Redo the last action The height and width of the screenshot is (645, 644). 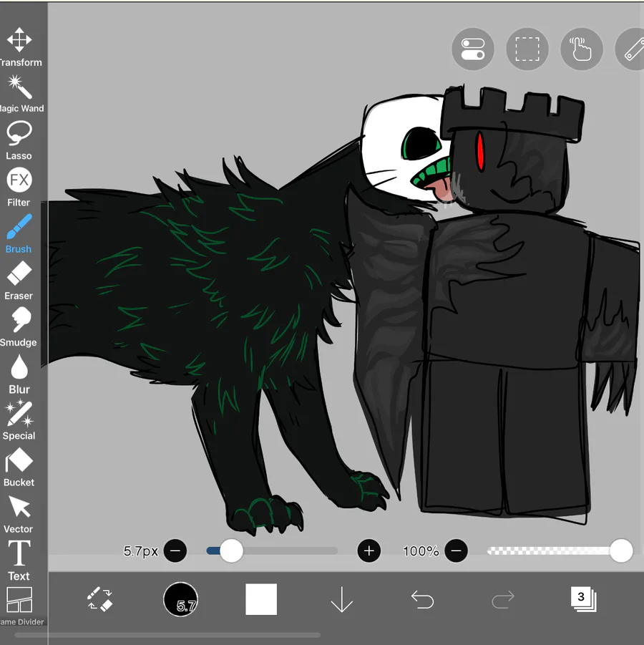[503, 599]
